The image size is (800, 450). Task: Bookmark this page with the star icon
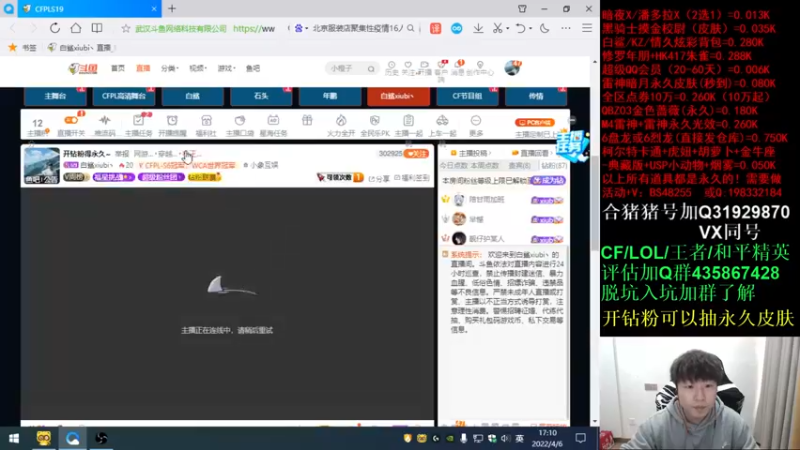pos(126,29)
